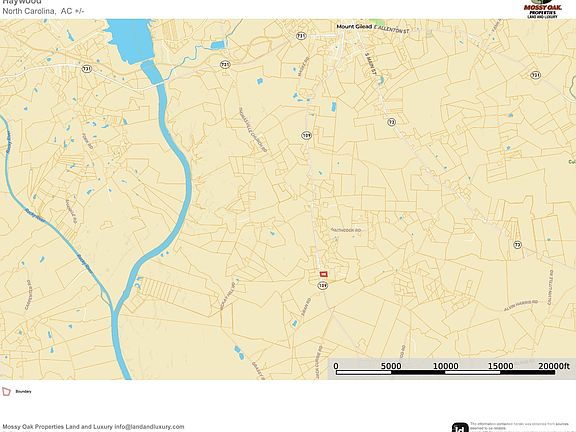Select the Boundary legend polygon icon
The height and width of the screenshot is (432, 576).
click(x=6, y=392)
